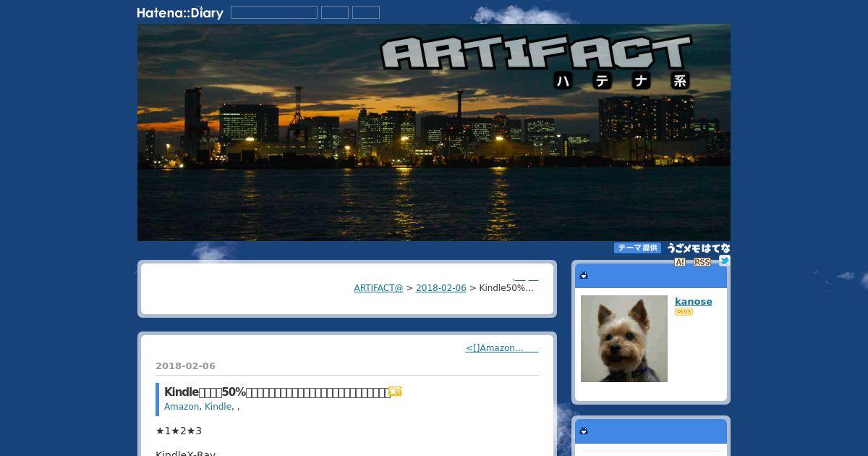Open the ARTIFACT@ breadcrumb link
Image resolution: width=868 pixels, height=456 pixels.
point(378,288)
